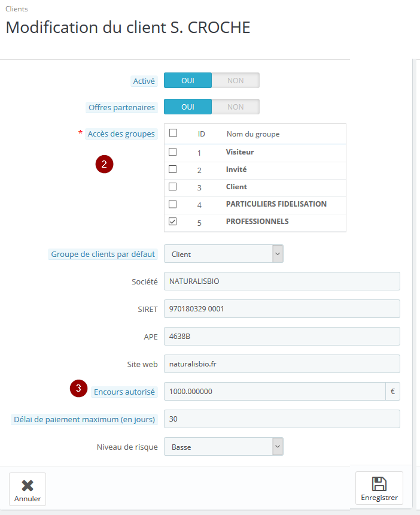Set Offres partenaires toggle to NON
The image size is (420, 515).
click(x=236, y=107)
